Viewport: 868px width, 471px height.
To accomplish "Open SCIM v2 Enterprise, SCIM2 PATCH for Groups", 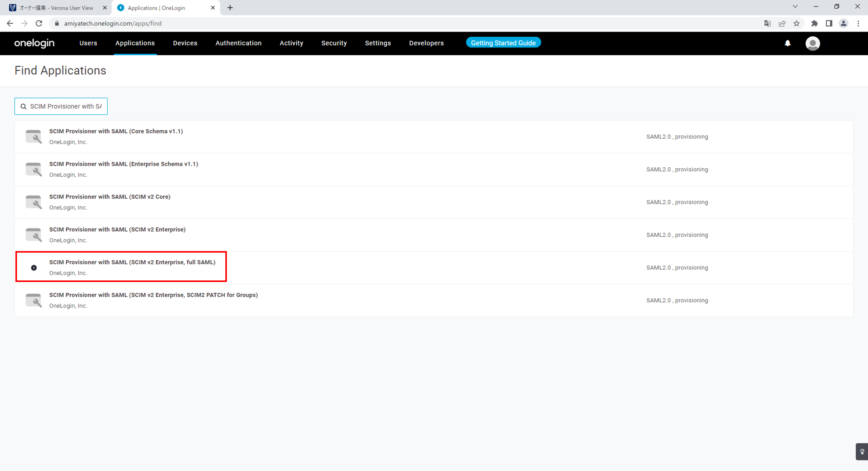I will point(153,295).
